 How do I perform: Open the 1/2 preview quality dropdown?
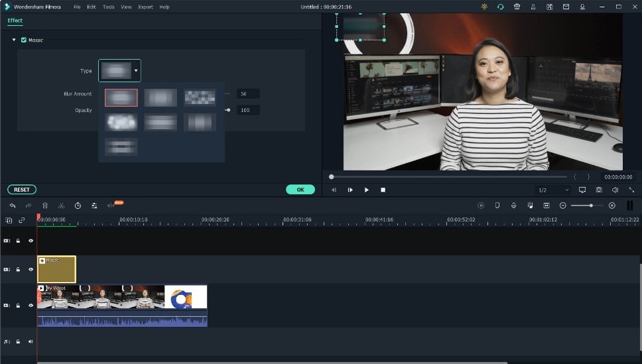553,190
